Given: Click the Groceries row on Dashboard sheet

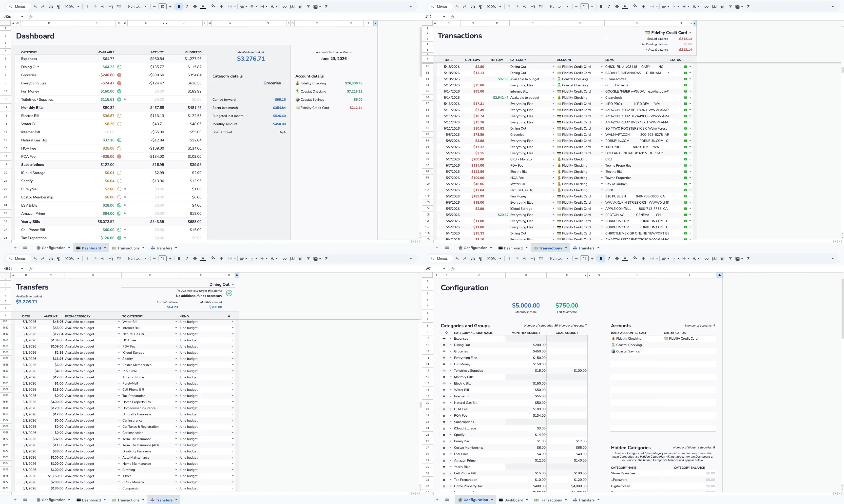Looking at the screenshot, I should click(111, 75).
